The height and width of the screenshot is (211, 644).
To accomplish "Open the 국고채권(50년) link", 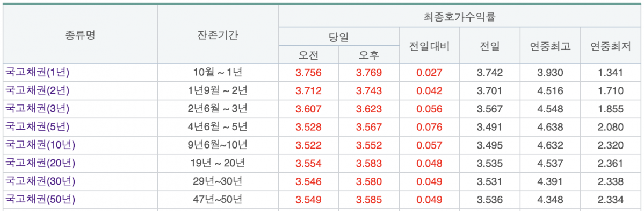I will pyautogui.click(x=40, y=200).
